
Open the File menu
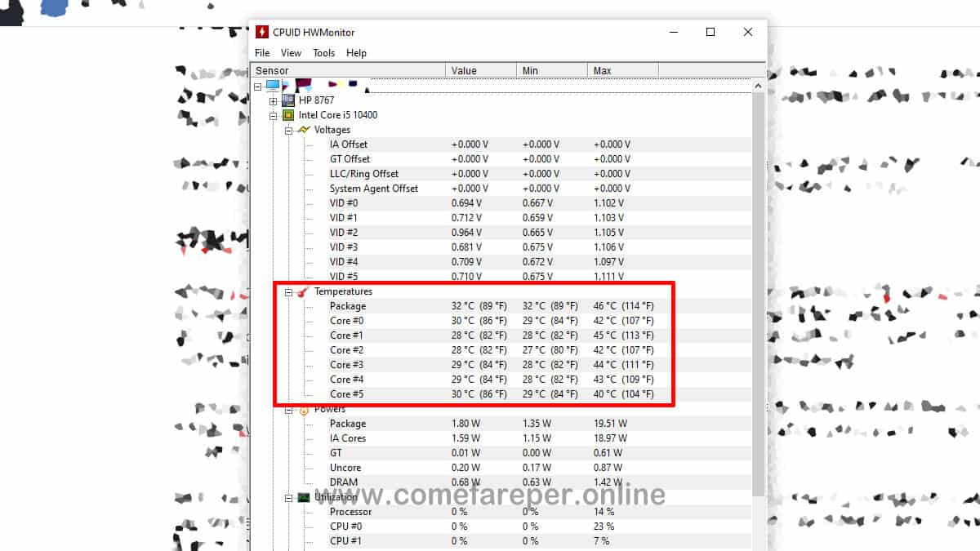[262, 52]
